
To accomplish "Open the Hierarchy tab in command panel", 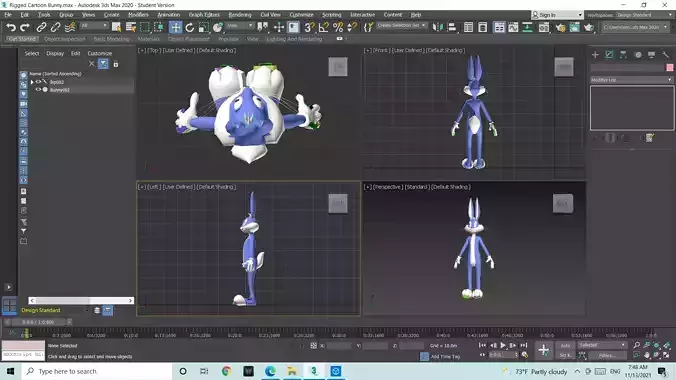I will [x=623, y=55].
